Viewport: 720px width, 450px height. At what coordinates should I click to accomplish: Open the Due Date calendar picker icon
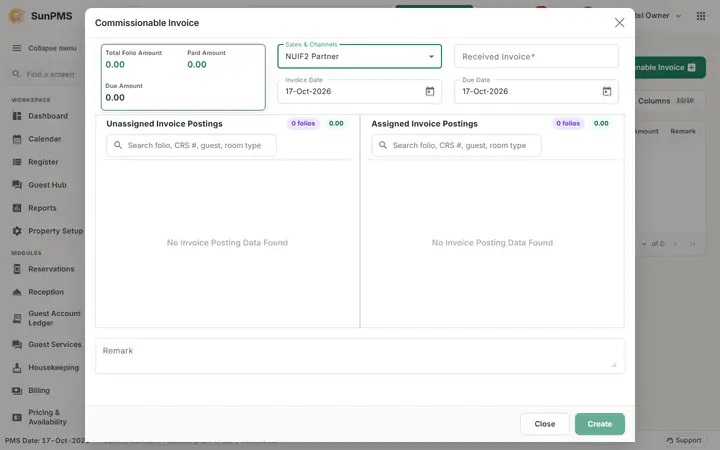[x=607, y=91]
